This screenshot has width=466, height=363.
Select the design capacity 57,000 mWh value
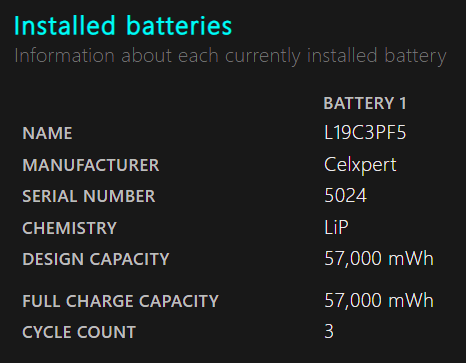click(379, 259)
